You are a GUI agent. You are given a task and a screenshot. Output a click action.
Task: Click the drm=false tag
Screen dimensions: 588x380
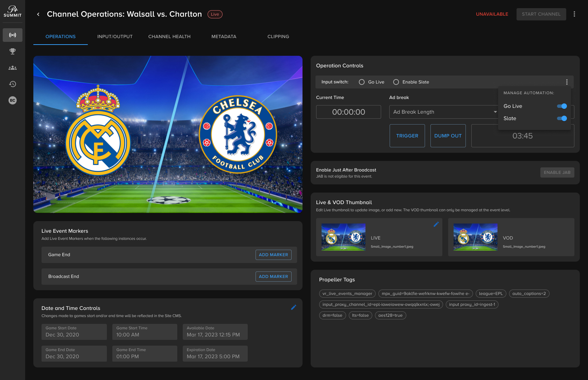coord(332,315)
